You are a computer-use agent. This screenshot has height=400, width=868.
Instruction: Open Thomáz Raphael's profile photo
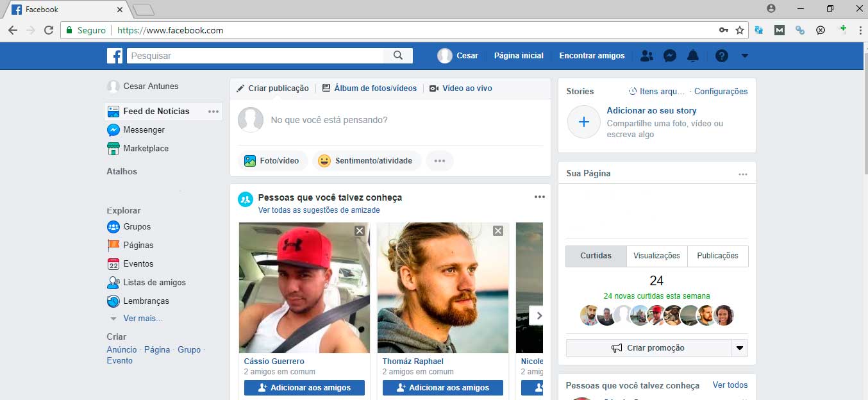[x=443, y=288]
